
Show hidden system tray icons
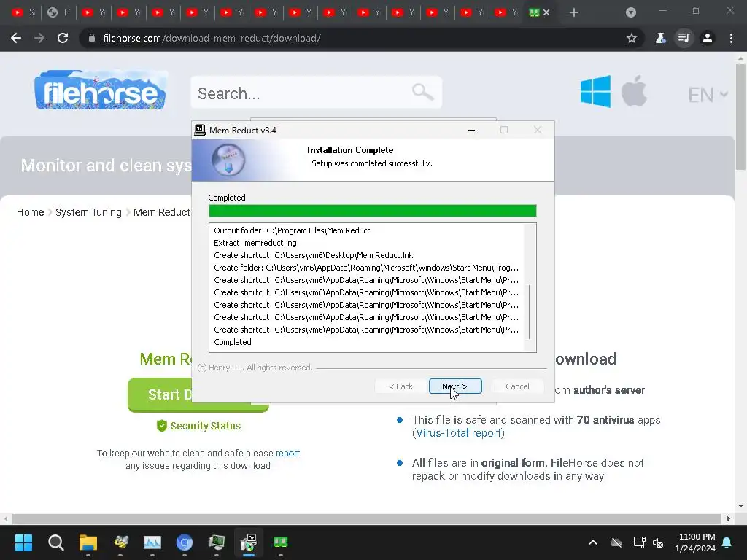pos(593,542)
